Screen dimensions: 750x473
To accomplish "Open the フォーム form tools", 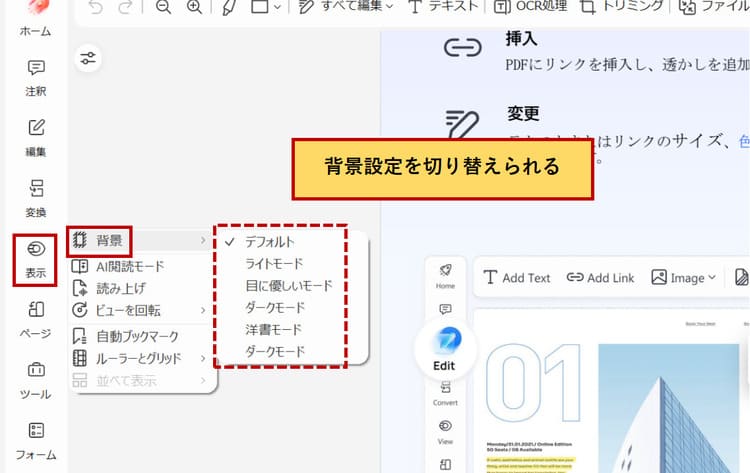I will [36, 441].
